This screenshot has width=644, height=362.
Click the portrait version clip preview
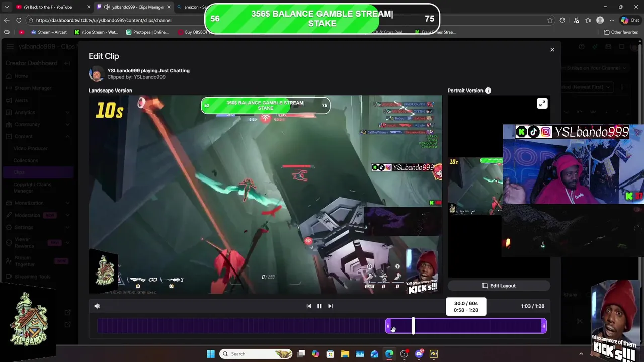click(475, 186)
